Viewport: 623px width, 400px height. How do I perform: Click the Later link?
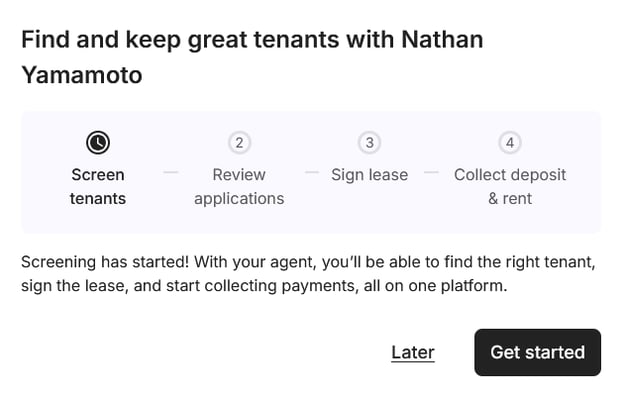[x=413, y=352]
